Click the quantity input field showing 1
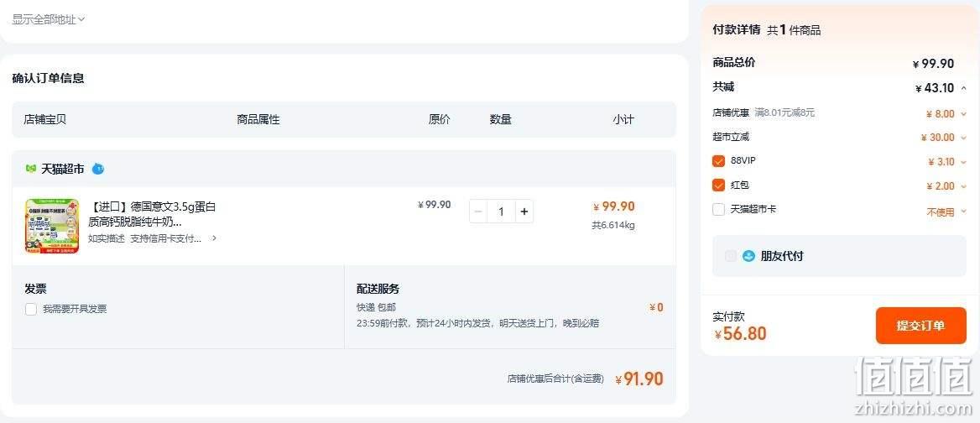980x423 pixels. 501,211
